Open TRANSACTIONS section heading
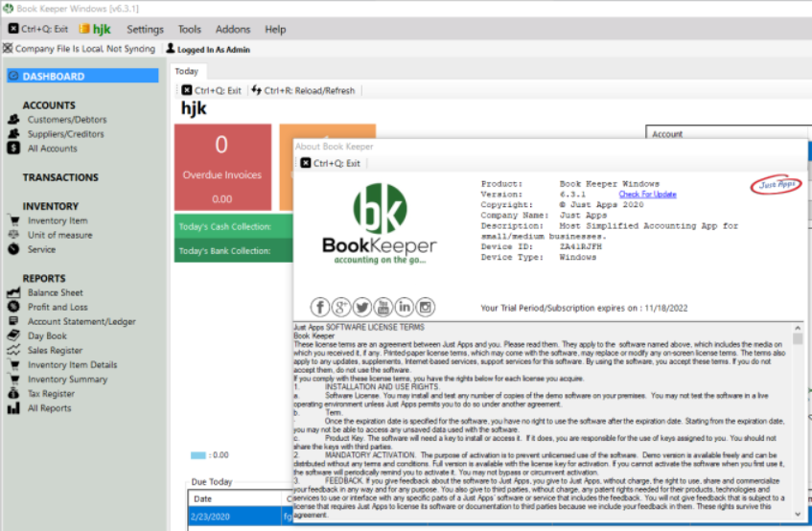 [x=60, y=177]
